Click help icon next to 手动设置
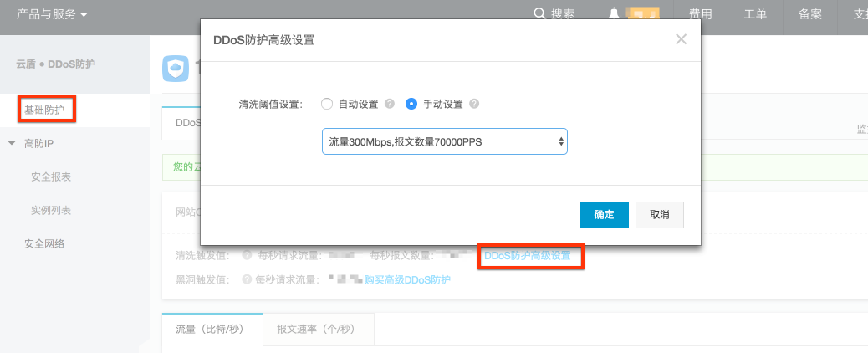The width and height of the screenshot is (868, 353). click(474, 105)
